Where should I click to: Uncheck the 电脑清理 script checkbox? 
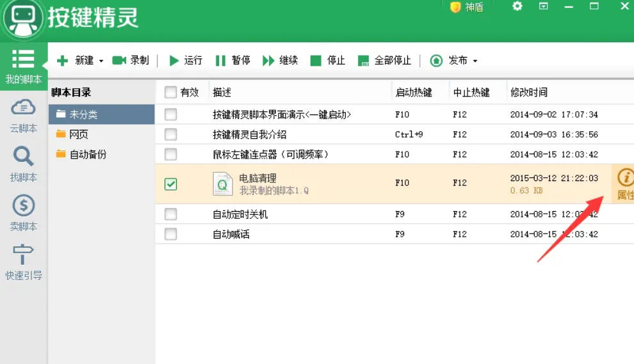(x=170, y=184)
